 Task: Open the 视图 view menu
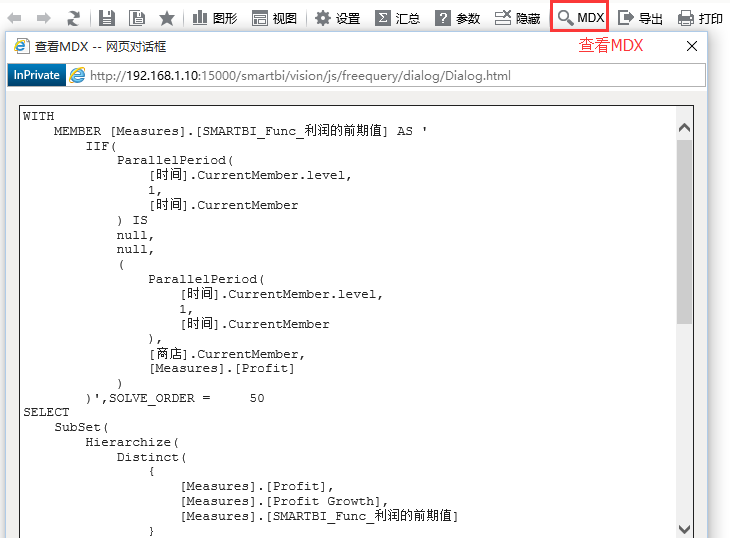pyautogui.click(x=274, y=18)
